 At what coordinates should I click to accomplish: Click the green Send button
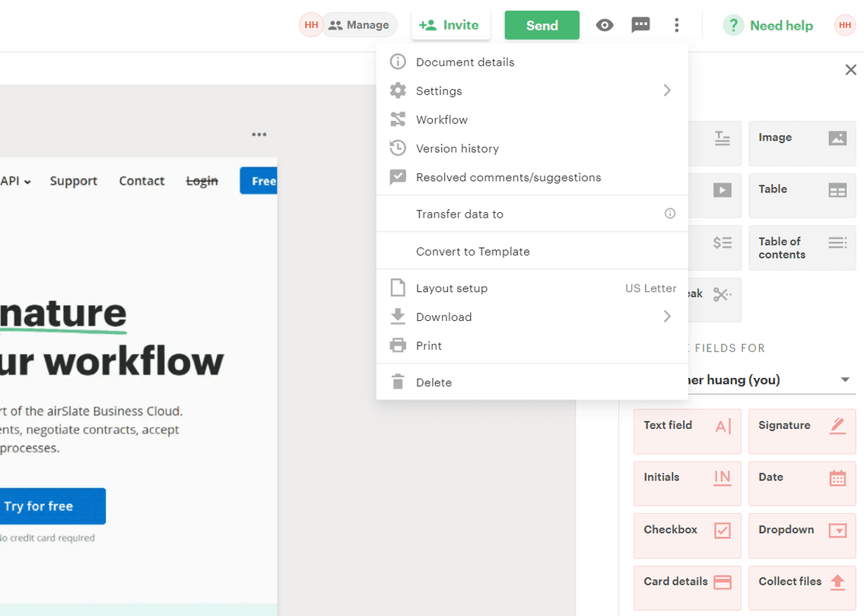pos(542,25)
